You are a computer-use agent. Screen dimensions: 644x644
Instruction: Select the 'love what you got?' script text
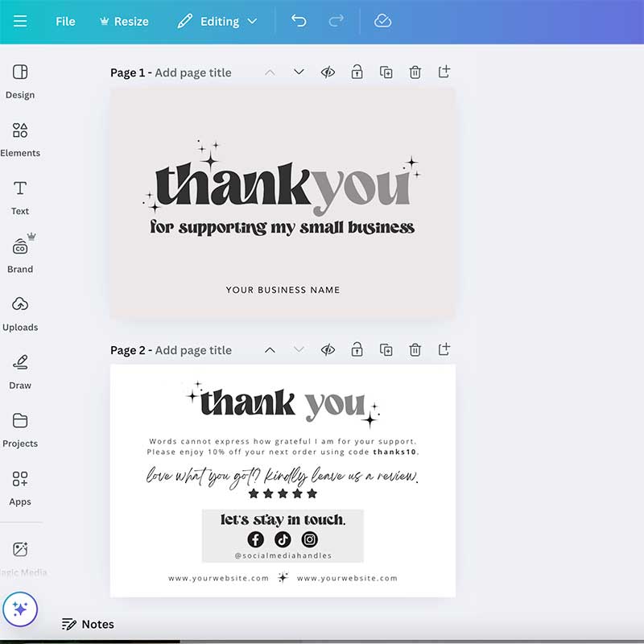click(283, 477)
